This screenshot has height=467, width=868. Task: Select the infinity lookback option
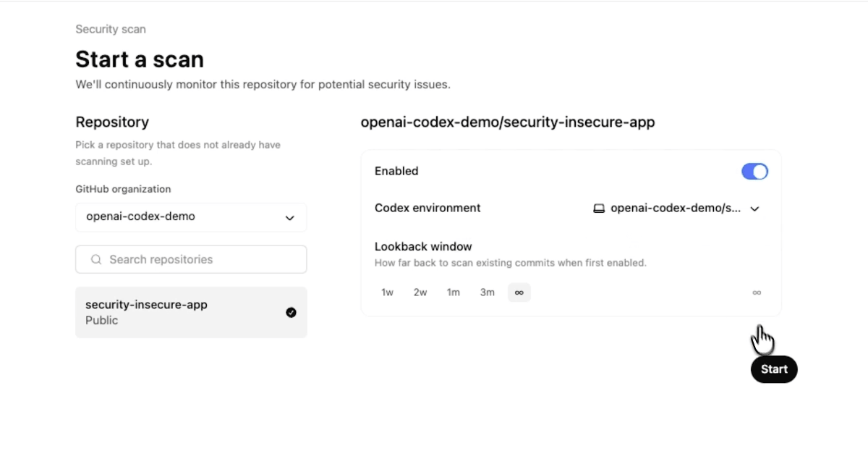tap(519, 293)
